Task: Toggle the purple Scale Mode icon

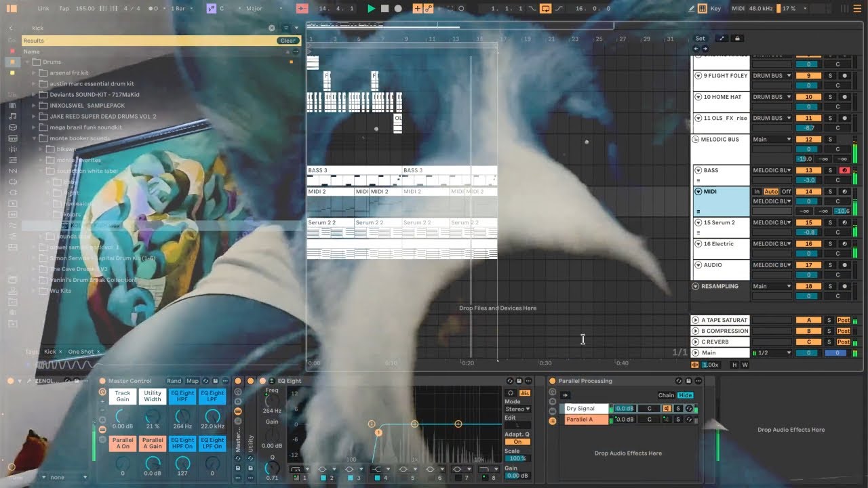Action: (x=212, y=9)
